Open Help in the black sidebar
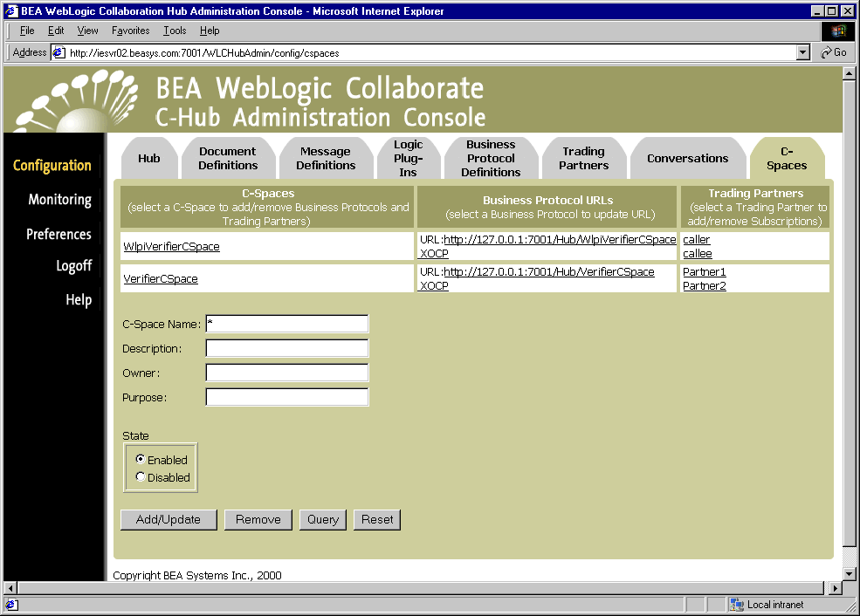This screenshot has width=860, height=616. pos(79,300)
